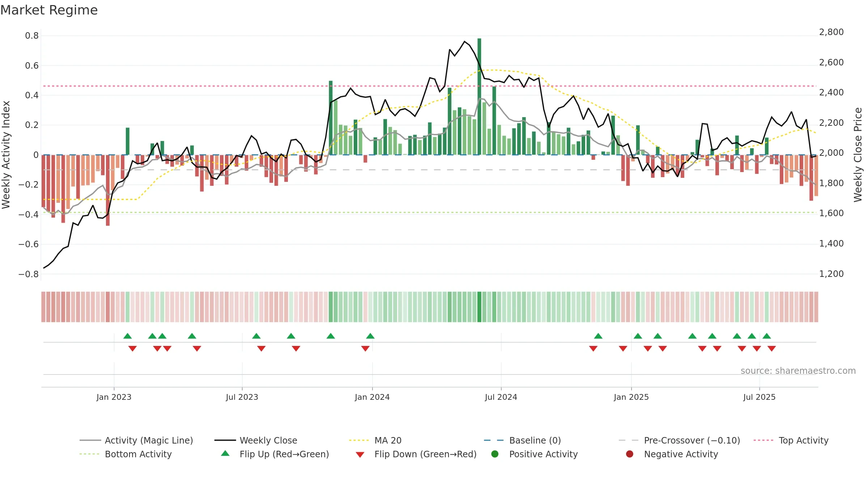Toggle Pre-Crossover (−0.10) legend entry

point(679,440)
